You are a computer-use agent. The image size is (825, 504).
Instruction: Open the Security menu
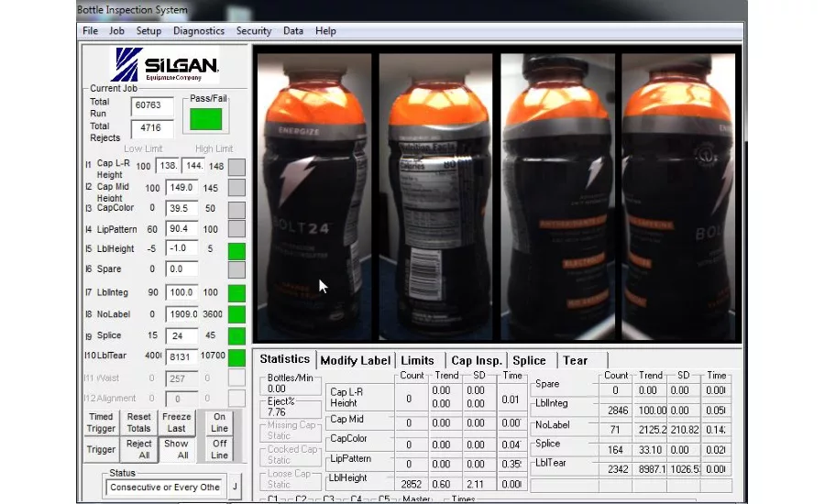(254, 31)
